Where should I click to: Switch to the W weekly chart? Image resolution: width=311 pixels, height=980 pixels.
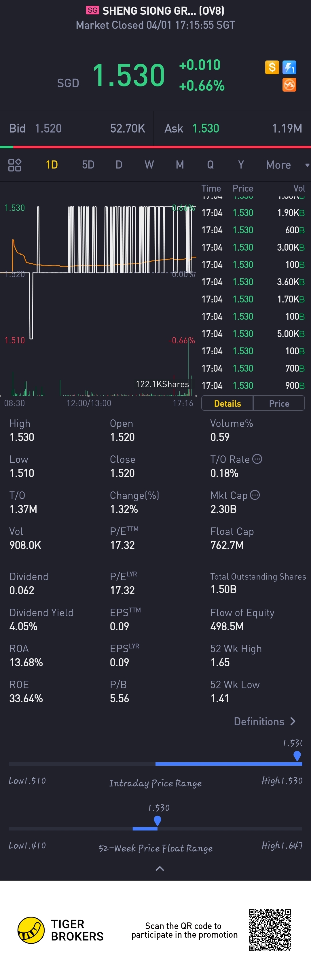pos(149,165)
